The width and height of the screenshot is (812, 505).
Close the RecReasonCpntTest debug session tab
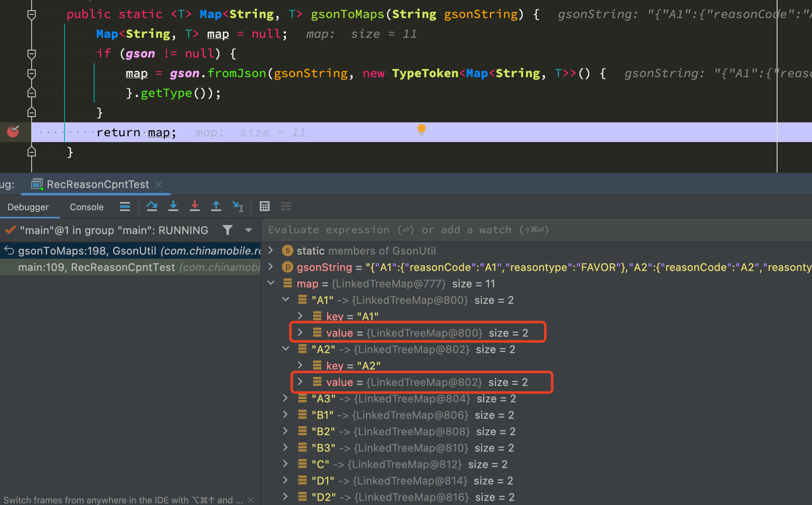(159, 185)
